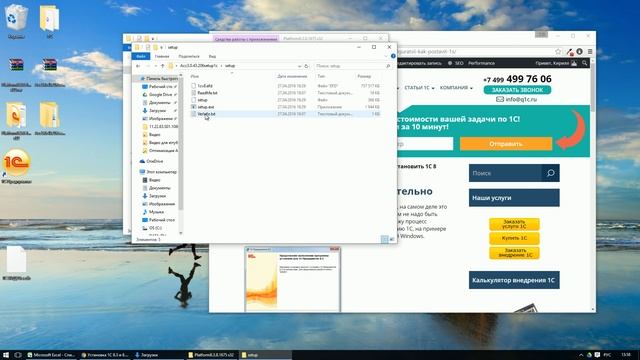Open the installer screenshot thumbnail on webpage
640x360 pixels.
292,279
